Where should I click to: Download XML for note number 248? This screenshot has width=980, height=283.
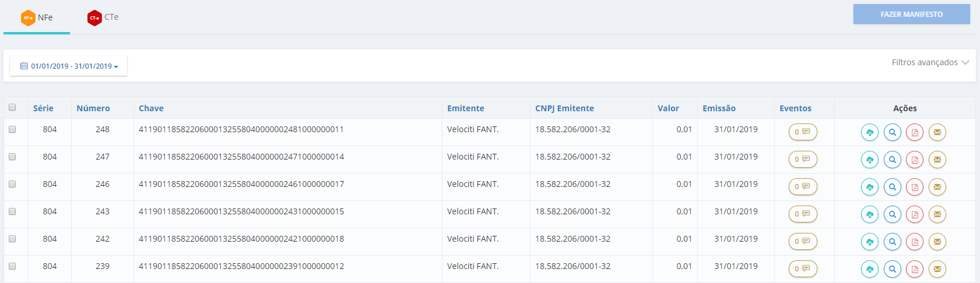870,132
